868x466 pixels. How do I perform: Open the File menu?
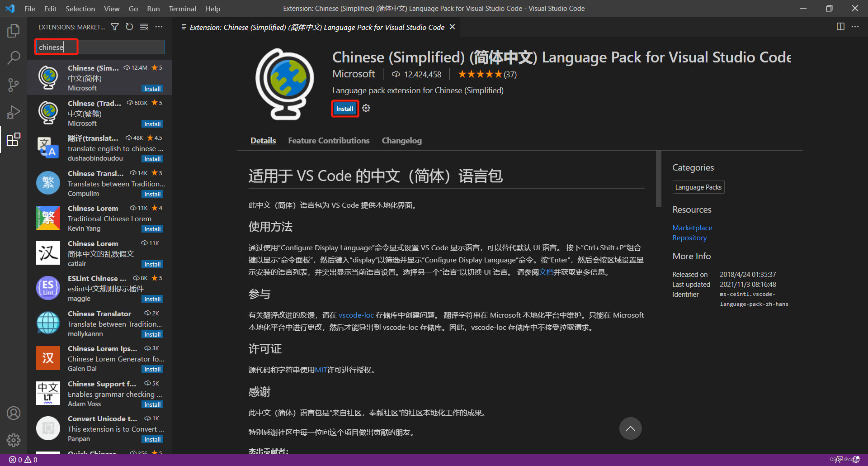(x=30, y=9)
